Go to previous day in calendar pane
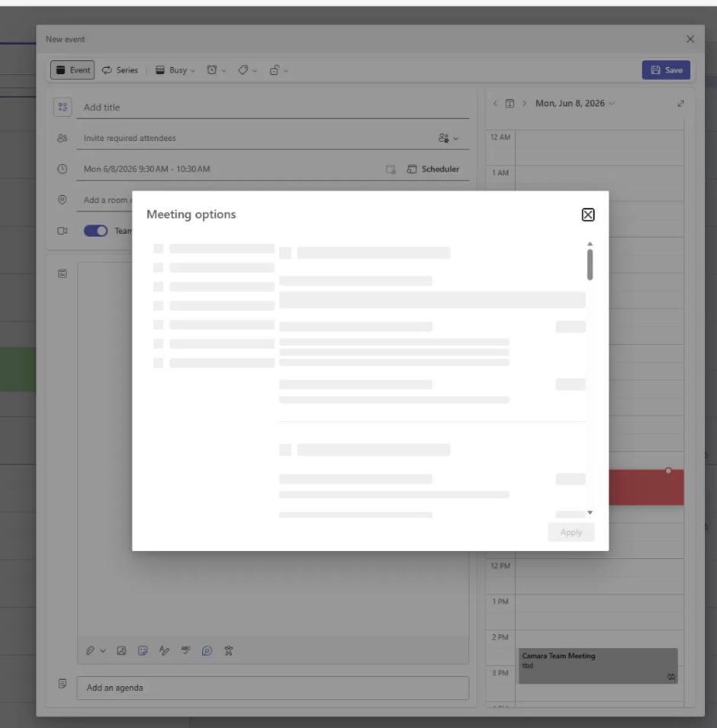 [495, 103]
